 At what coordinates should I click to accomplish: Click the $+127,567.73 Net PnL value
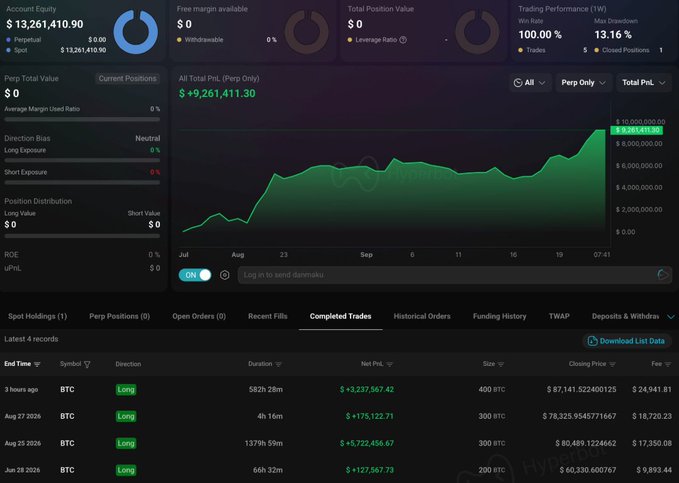pos(370,470)
